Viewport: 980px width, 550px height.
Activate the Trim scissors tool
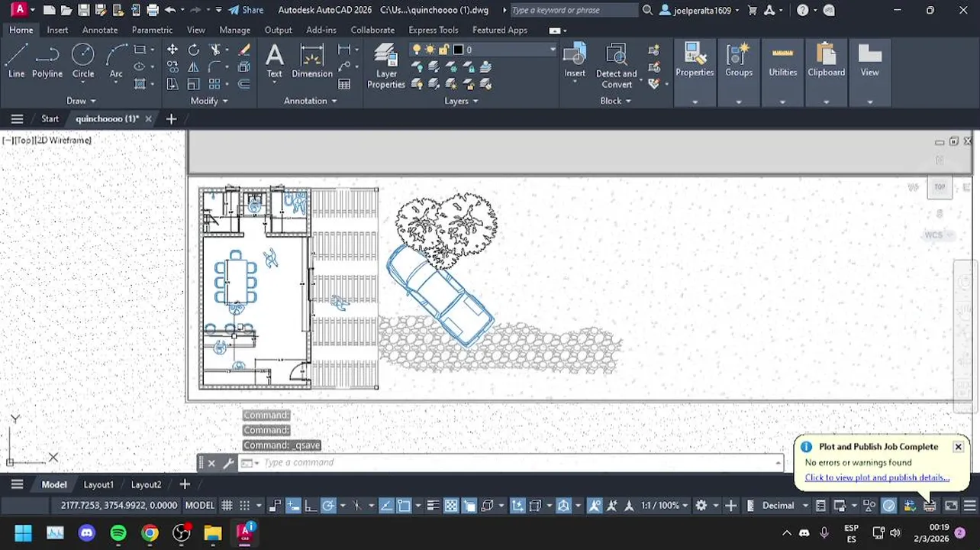pos(215,50)
